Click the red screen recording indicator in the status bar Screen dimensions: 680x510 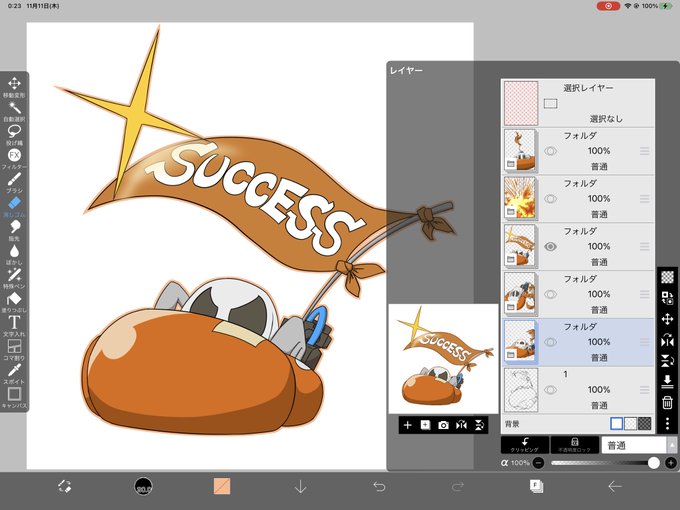point(608,6)
